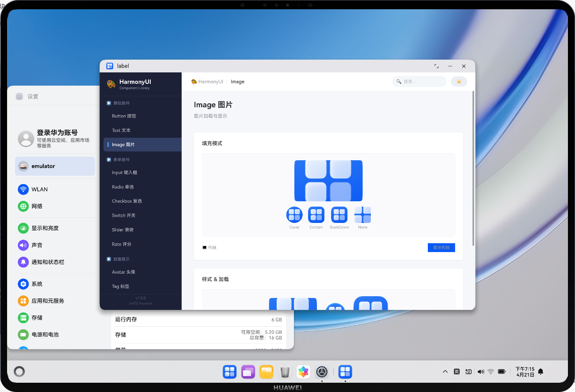The width and height of the screenshot is (575, 392).
Task: Open the purple multi-window app in dock
Action: [248, 372]
